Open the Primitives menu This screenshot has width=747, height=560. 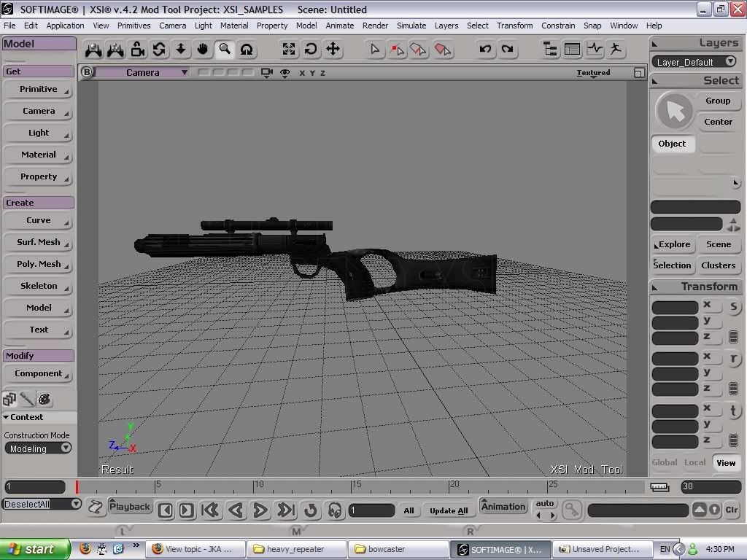pos(134,26)
